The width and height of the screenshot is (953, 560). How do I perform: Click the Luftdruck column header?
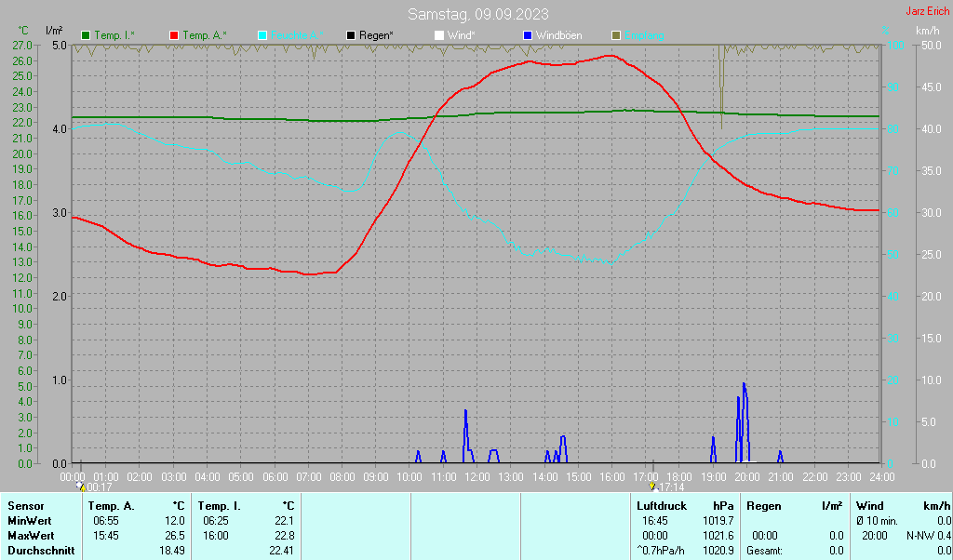[x=662, y=506]
